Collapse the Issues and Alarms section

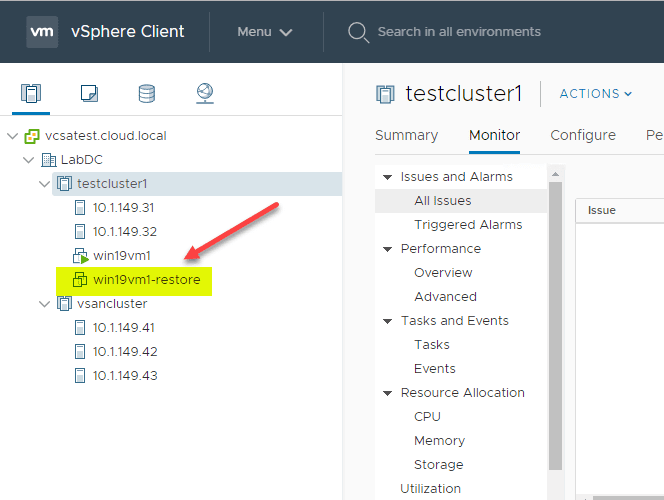387,177
